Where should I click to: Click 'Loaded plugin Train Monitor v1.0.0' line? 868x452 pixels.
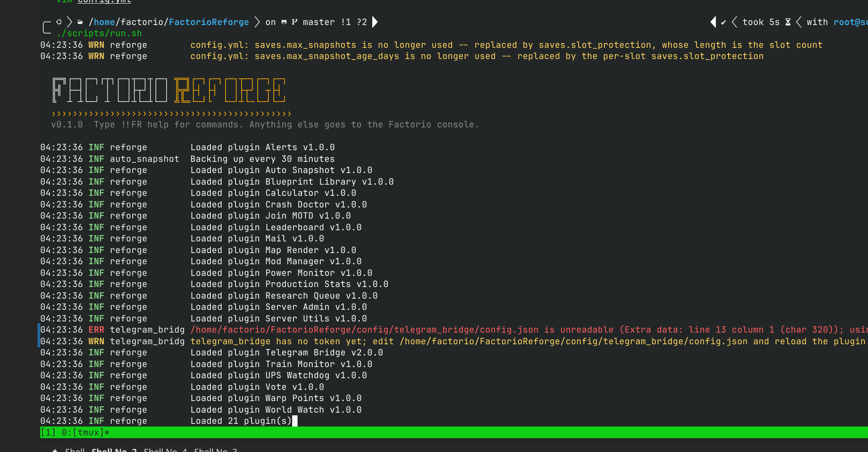[x=281, y=364]
